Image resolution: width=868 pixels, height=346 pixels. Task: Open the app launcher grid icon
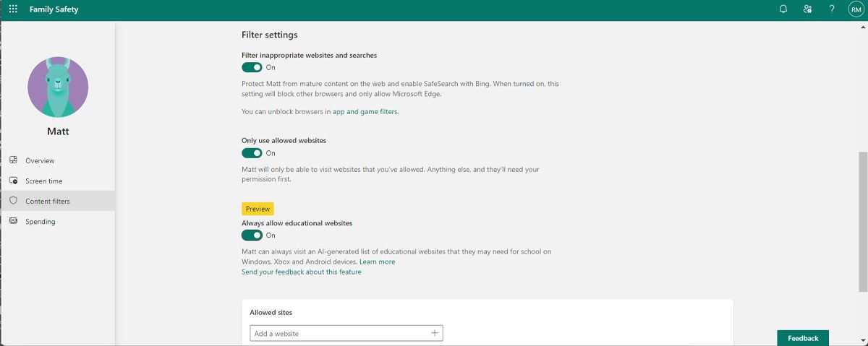click(13, 9)
